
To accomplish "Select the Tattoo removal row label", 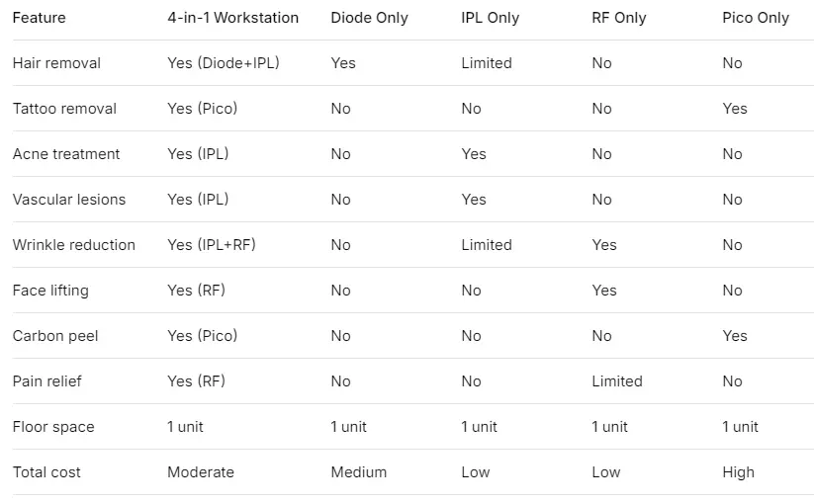I will [x=64, y=109].
